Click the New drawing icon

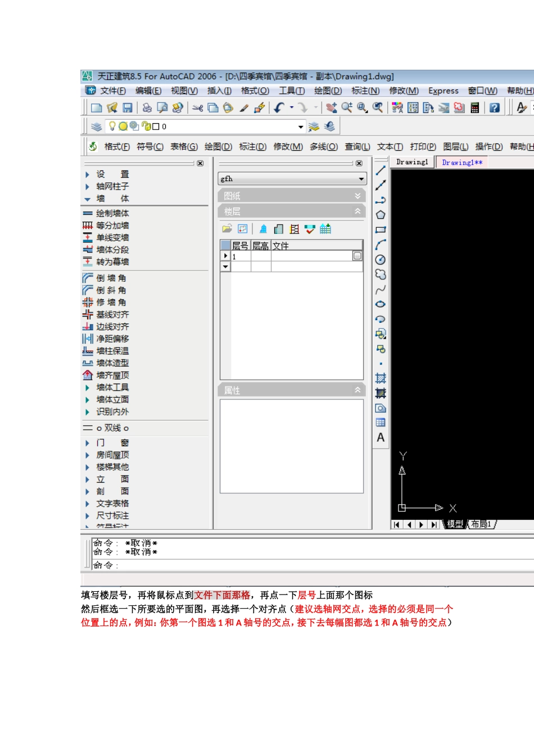point(97,107)
